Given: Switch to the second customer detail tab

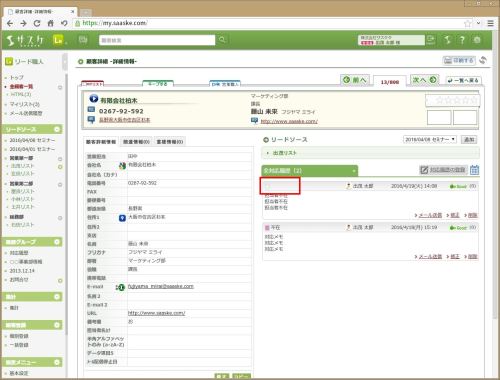Looking at the screenshot, I should 136,142.
